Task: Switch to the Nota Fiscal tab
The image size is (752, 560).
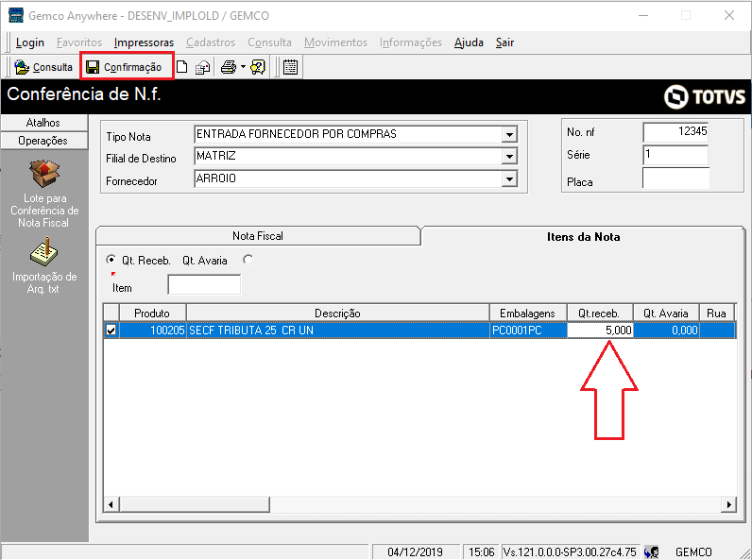Action: (258, 236)
